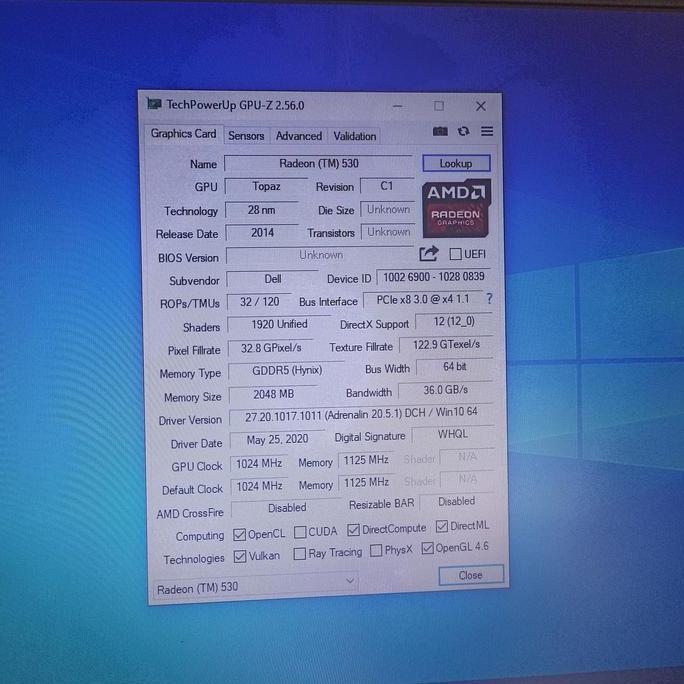Toggle the DirectML checkbox
This screenshot has width=684, height=684.
pos(442,527)
